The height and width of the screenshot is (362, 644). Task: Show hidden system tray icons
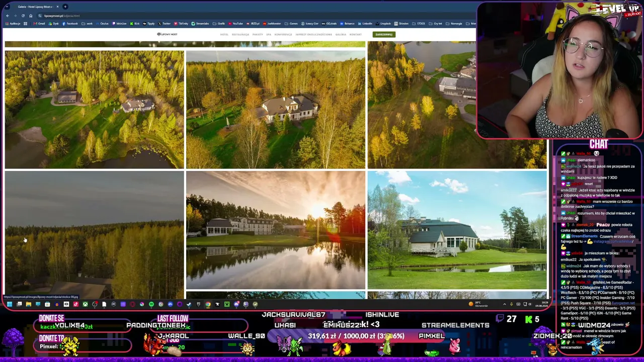[x=505, y=304]
